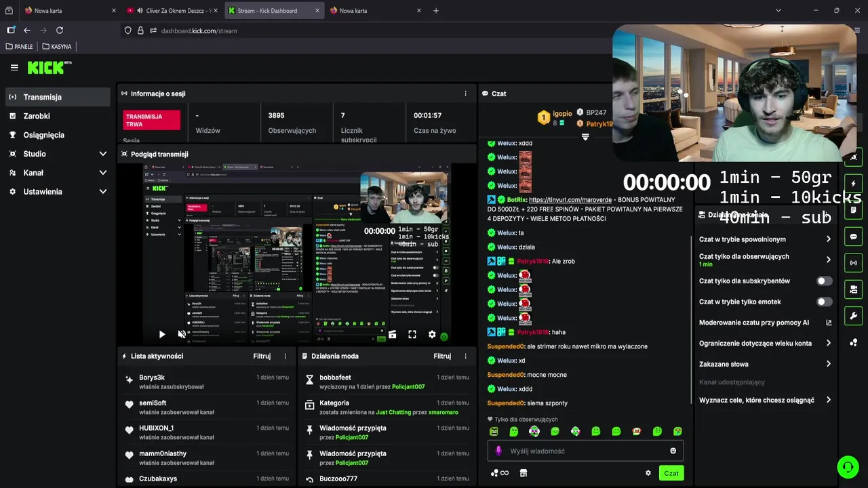Open the Działania moda three-dot menu
The height and width of the screenshot is (488, 868).
point(465,356)
